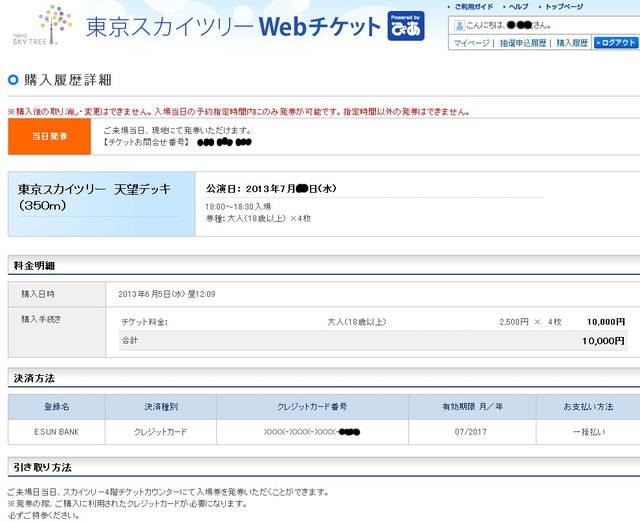Click the クレジットカード番号 column header
The height and width of the screenshot is (522, 640).
(x=312, y=407)
